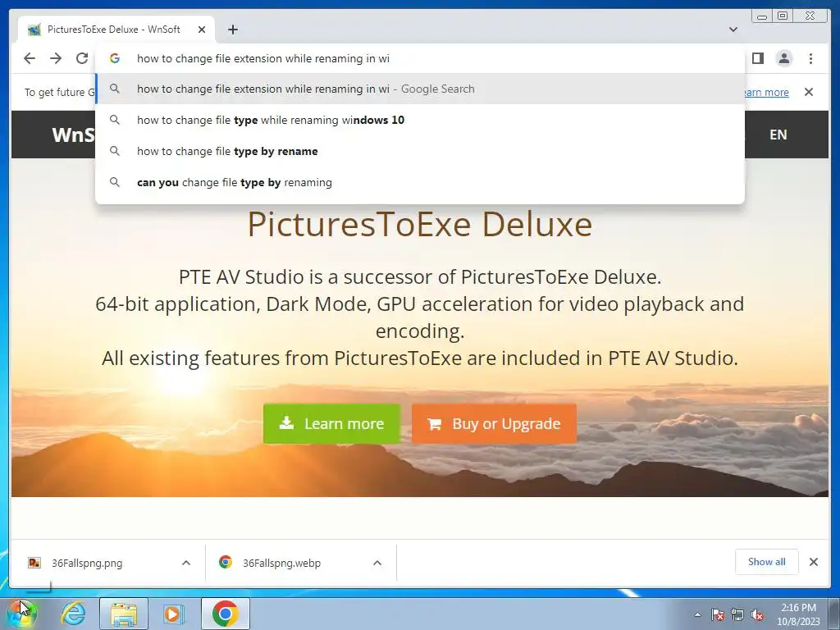This screenshot has width=840, height=630.
Task: Switch to Chrome from the taskbar
Action: pyautogui.click(x=226, y=614)
